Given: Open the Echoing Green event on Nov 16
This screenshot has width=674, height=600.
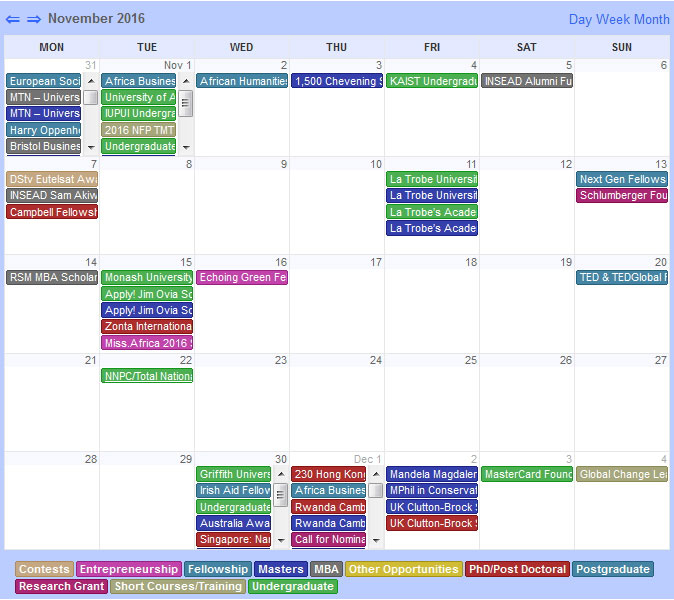Looking at the screenshot, I should [242, 277].
